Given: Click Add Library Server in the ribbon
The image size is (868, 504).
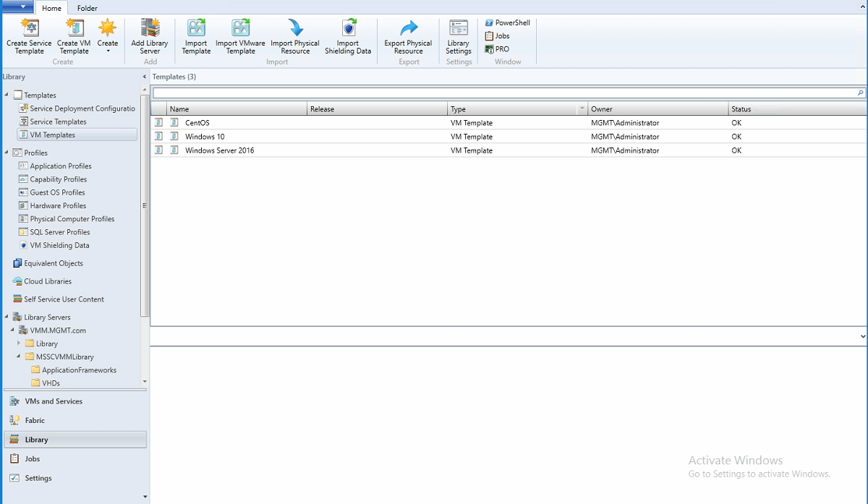Looking at the screenshot, I should coord(150,38).
